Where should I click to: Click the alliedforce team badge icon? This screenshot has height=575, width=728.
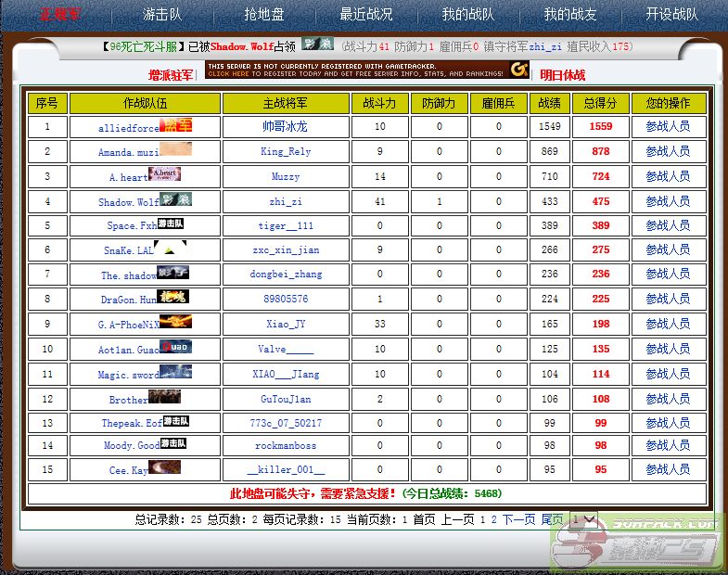pos(175,125)
